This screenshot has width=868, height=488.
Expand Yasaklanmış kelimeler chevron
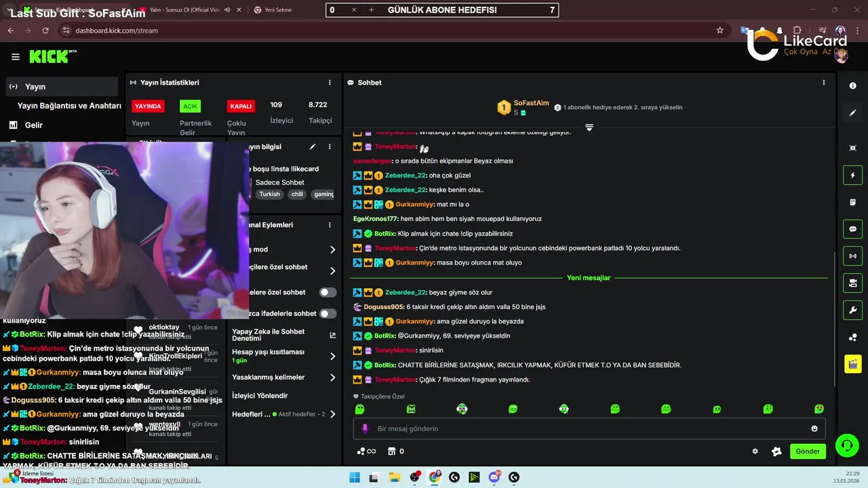tap(332, 378)
